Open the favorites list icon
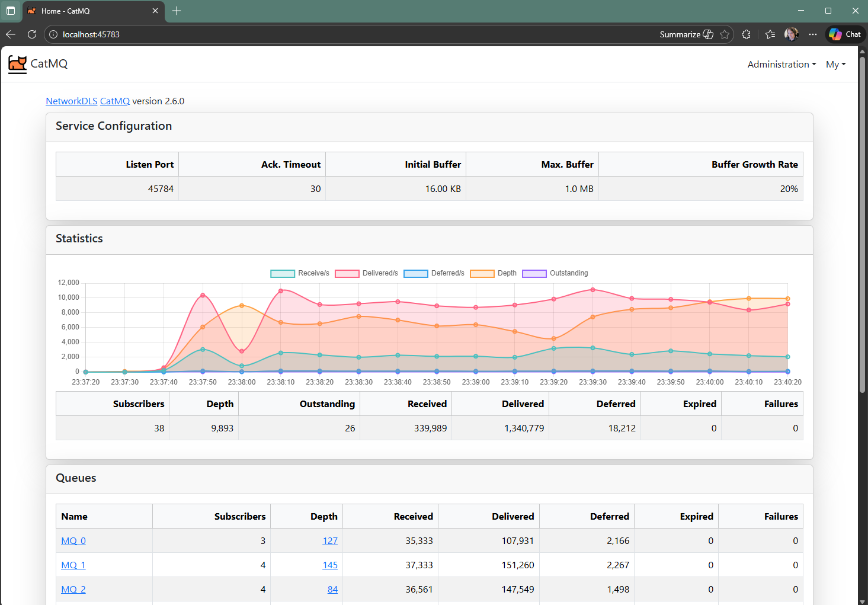Image resolution: width=868 pixels, height=605 pixels. (770, 34)
